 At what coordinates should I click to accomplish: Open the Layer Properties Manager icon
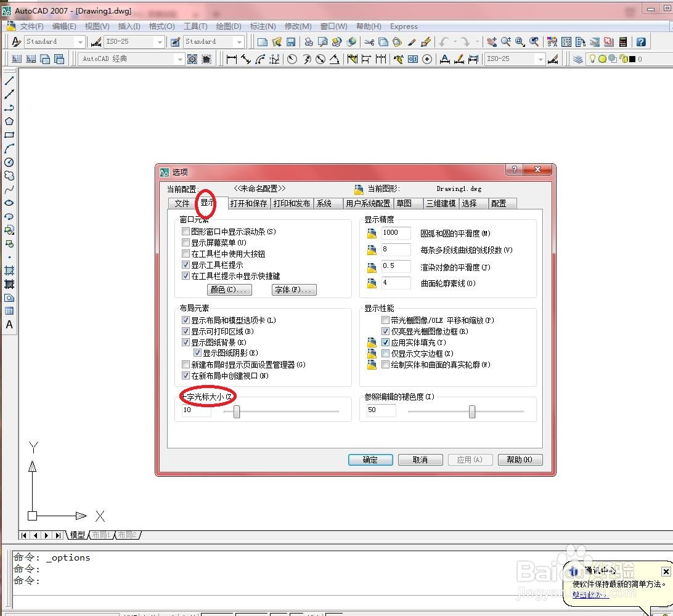click(x=577, y=59)
